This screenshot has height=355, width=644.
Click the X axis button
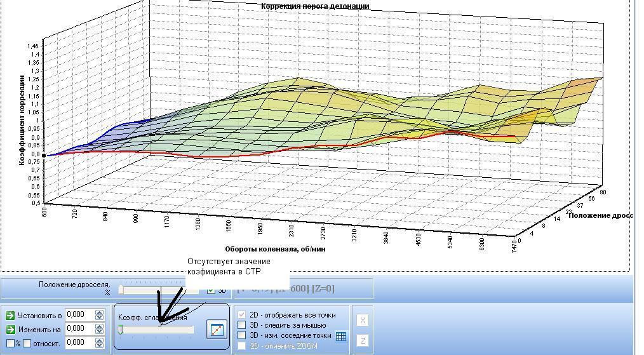(362, 321)
